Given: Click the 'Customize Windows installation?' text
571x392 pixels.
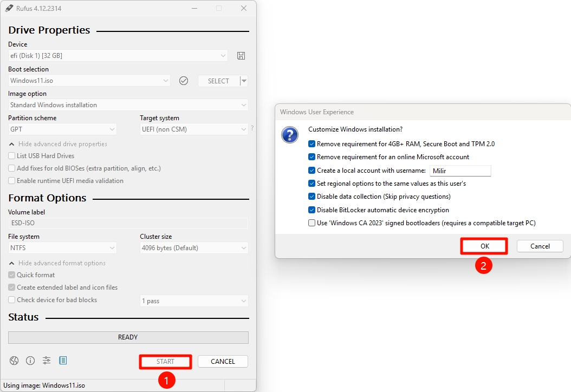Looking at the screenshot, I should tap(355, 129).
